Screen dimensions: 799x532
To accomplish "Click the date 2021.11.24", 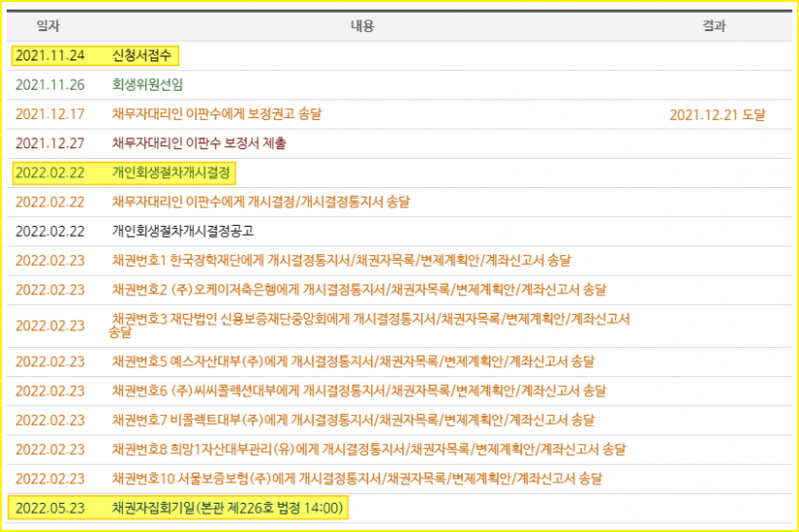I will (50, 56).
